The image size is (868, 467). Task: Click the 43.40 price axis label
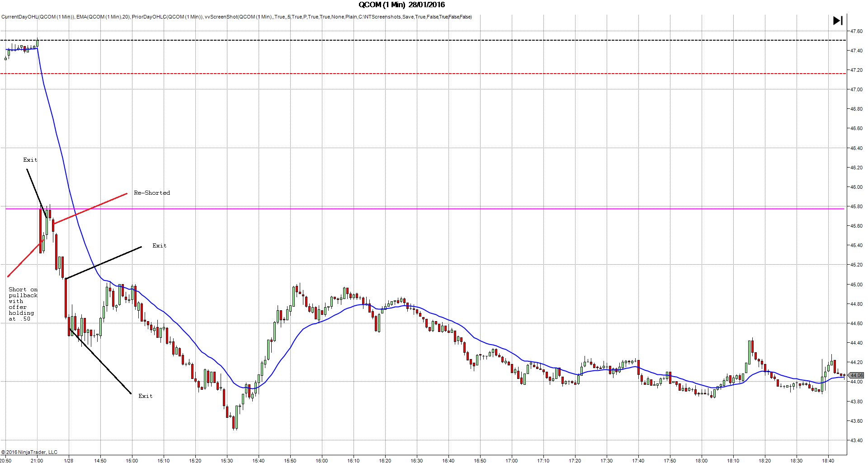click(856, 441)
